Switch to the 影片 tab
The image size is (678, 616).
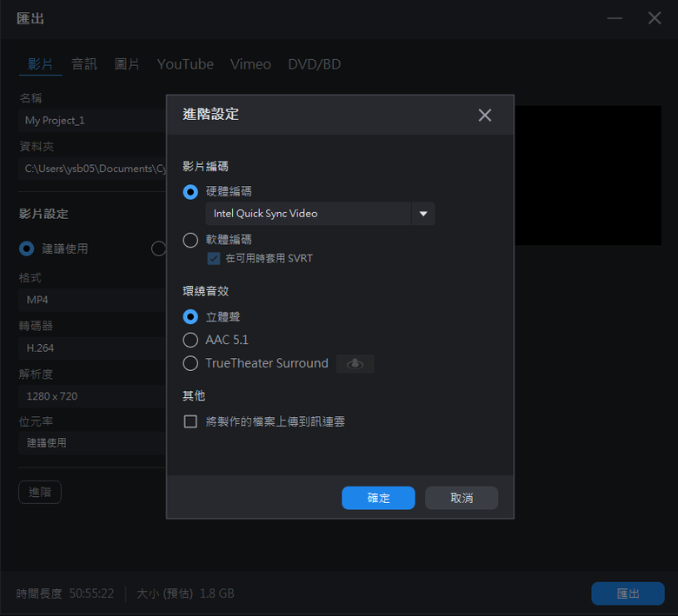tap(40, 64)
